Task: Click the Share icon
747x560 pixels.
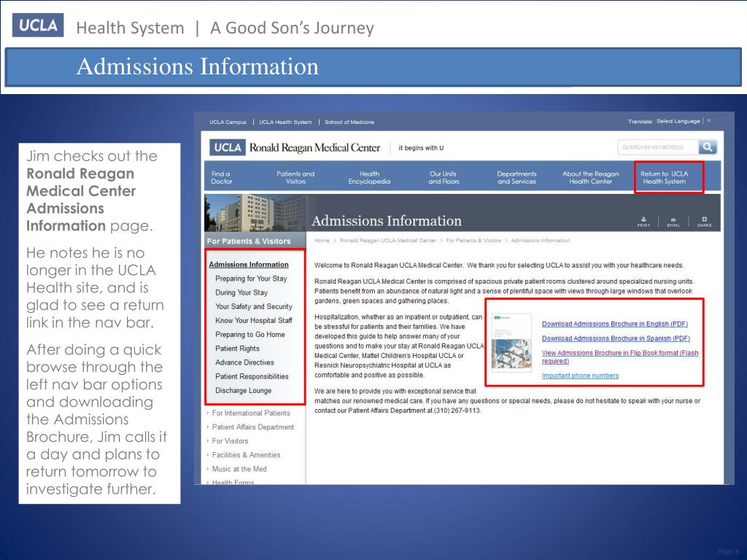Action: (x=704, y=222)
